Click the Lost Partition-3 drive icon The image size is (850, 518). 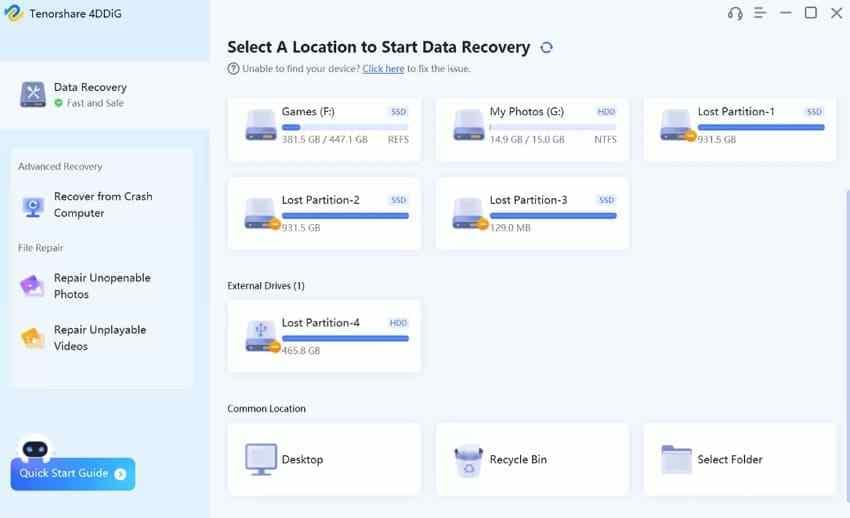coord(471,213)
